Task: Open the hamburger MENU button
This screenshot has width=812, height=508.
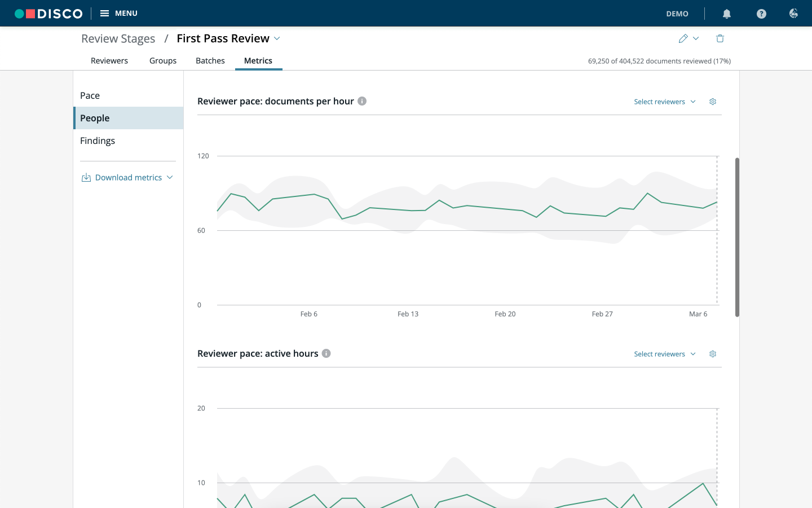Action: click(119, 13)
